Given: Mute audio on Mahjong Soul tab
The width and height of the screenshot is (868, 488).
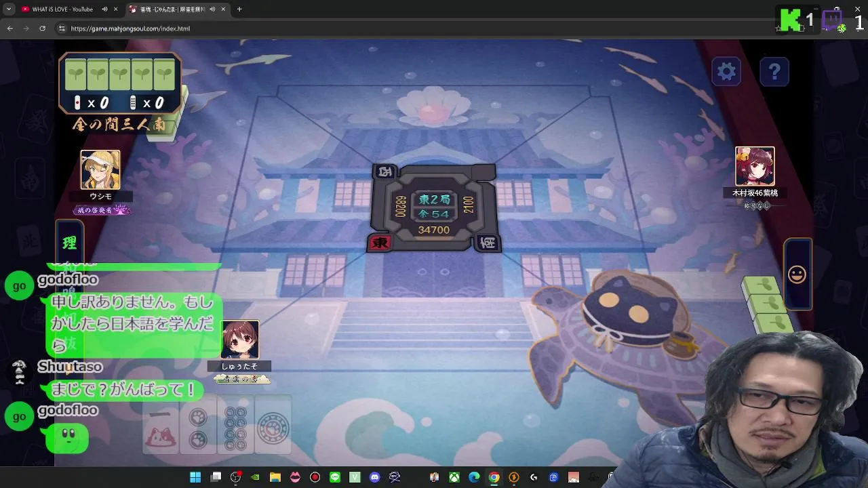Looking at the screenshot, I should coord(212,9).
